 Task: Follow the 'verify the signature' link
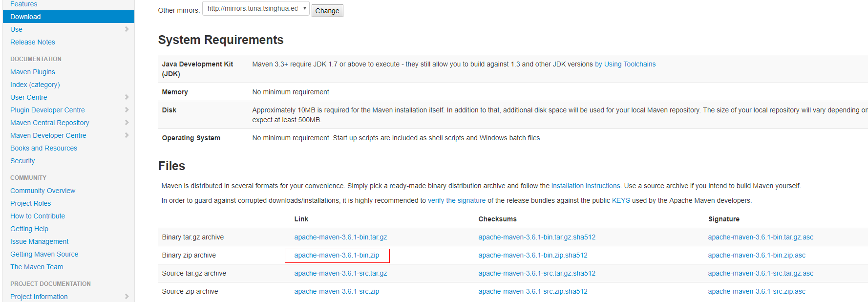click(457, 200)
